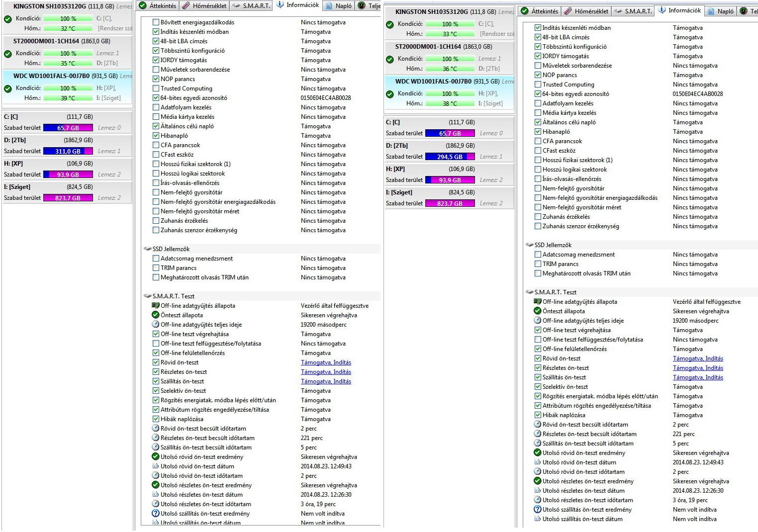
Task: Toggle Bővített energiagazdálkodás checkbox in left window
Action: 156,22
